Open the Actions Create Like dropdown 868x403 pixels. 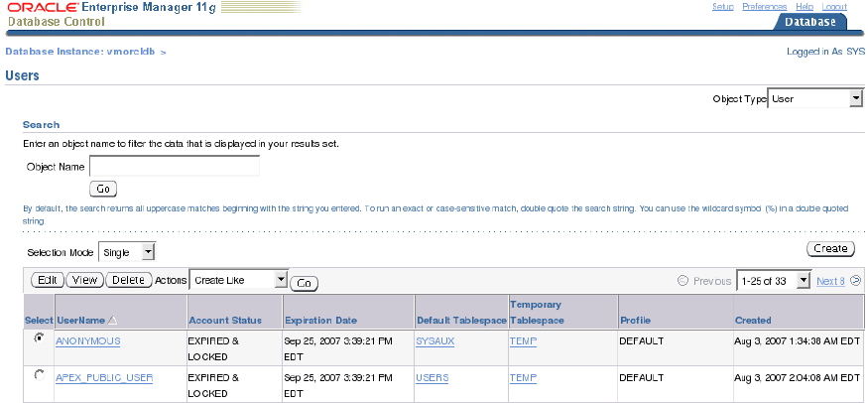[x=239, y=280]
